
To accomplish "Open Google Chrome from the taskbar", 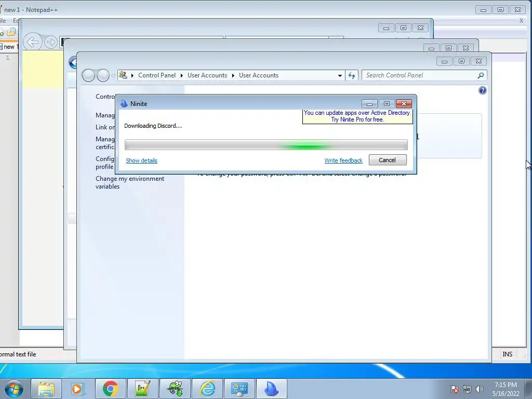I will pyautogui.click(x=110, y=389).
